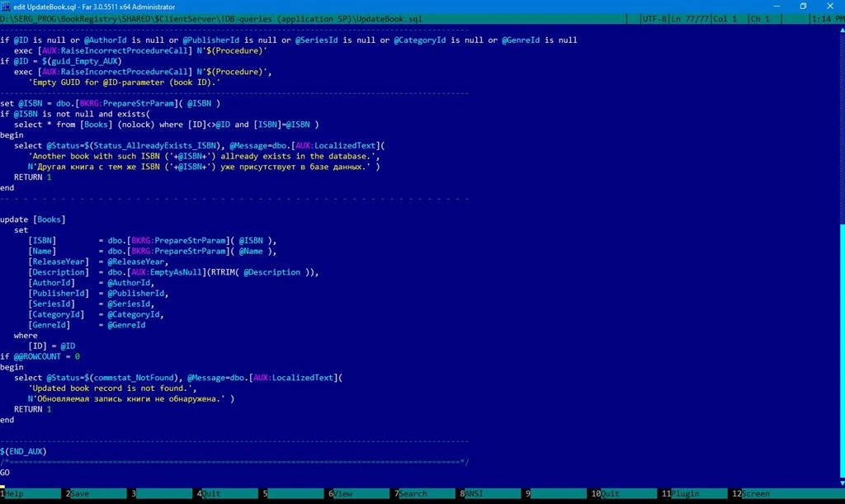This screenshot has width=845, height=504.
Task: Click 'EmptyAsNull' function call
Action: coord(178,272)
